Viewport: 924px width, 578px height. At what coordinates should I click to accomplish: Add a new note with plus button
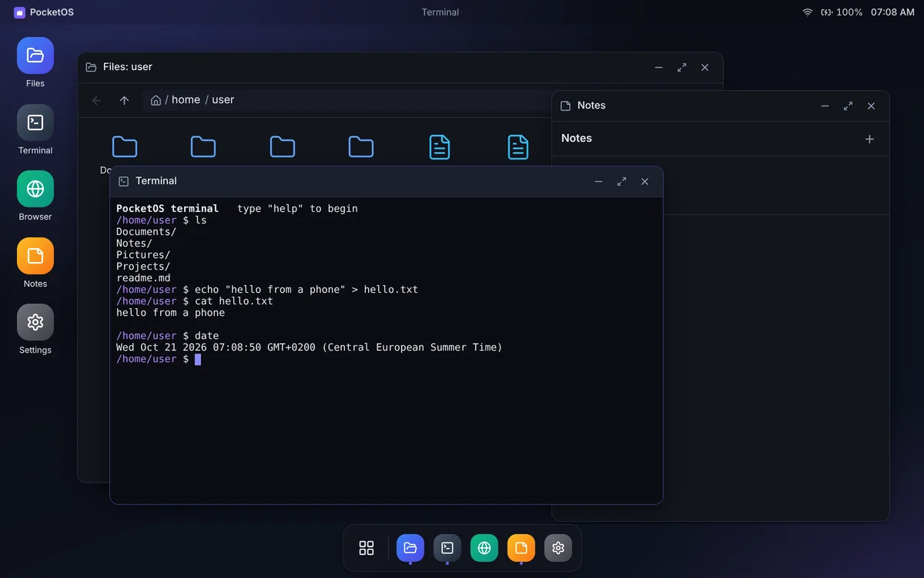pos(869,139)
